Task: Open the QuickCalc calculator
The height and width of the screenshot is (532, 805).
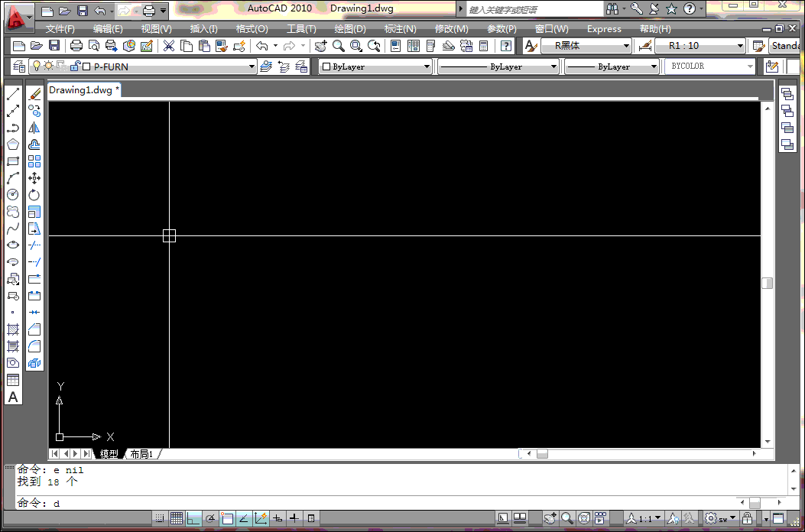Action: pyautogui.click(x=483, y=46)
